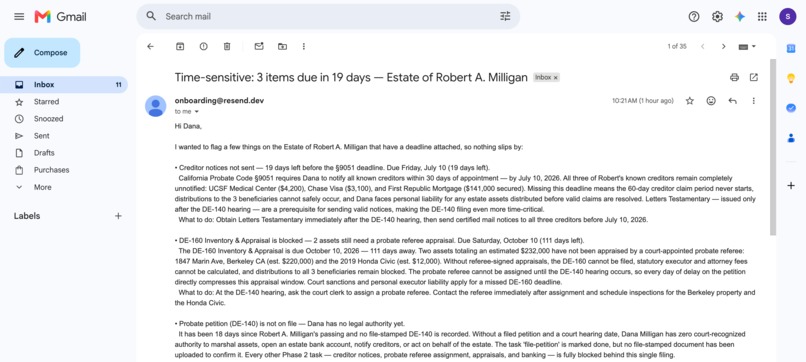Screen dimensions: 806x362
Task: Open the main menu hamburger icon
Action: point(19,16)
